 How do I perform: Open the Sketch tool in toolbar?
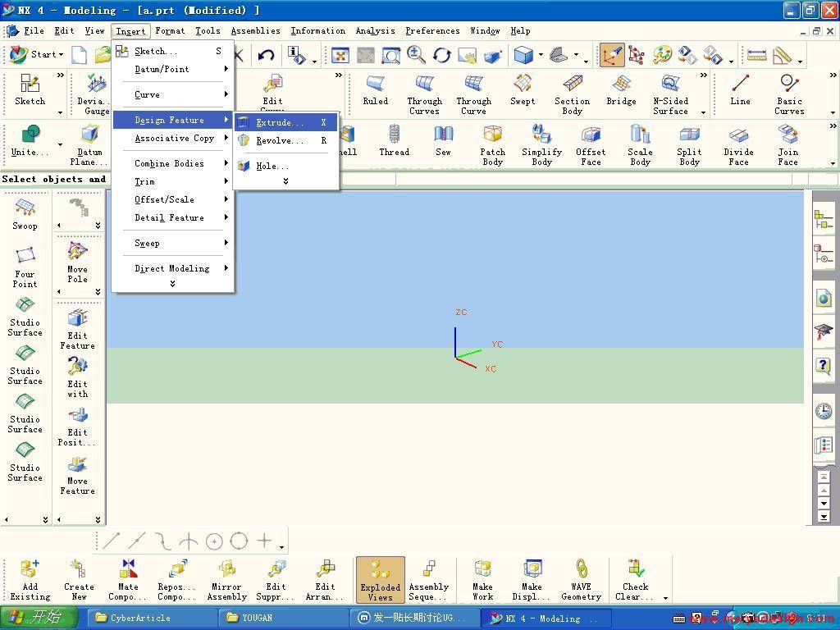click(30, 90)
